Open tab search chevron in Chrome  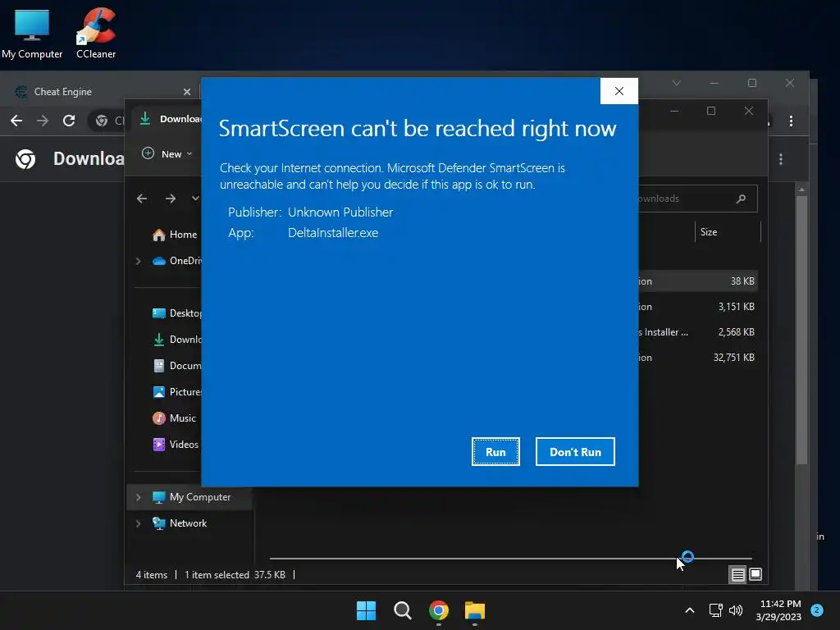point(677,83)
